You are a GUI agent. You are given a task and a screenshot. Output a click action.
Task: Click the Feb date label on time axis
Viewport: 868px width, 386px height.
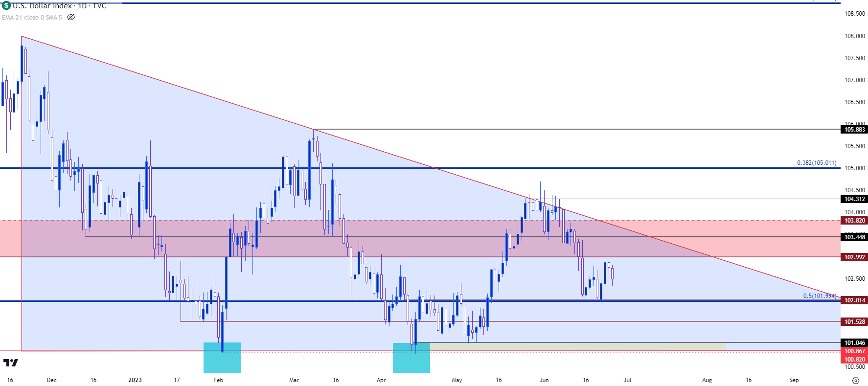pyautogui.click(x=218, y=380)
